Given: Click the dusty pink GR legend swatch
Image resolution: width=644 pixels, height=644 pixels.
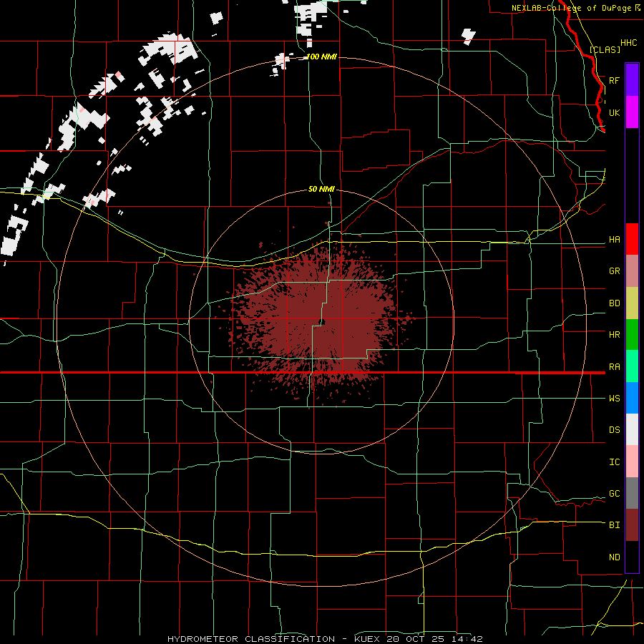Looking at the screenshot, I should [x=632, y=271].
